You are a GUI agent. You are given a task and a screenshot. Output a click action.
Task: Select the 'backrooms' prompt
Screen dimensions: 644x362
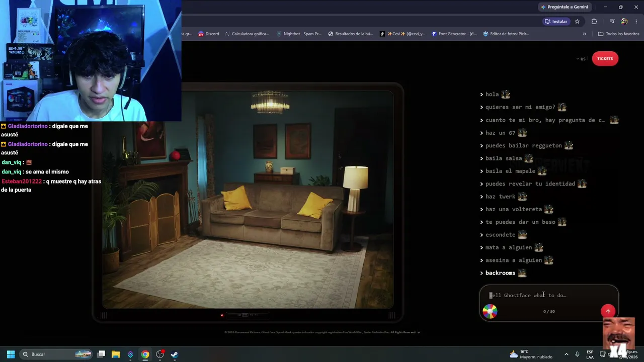[500, 273]
